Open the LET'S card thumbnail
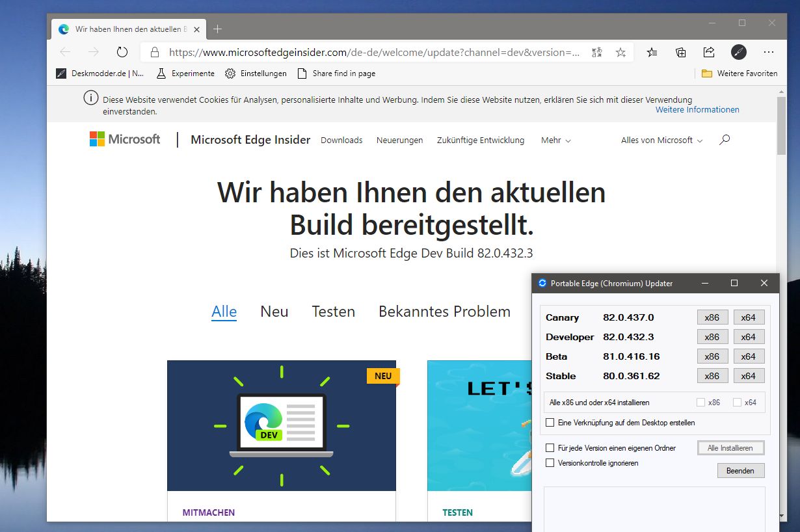The height and width of the screenshot is (532, 800). [x=479, y=426]
